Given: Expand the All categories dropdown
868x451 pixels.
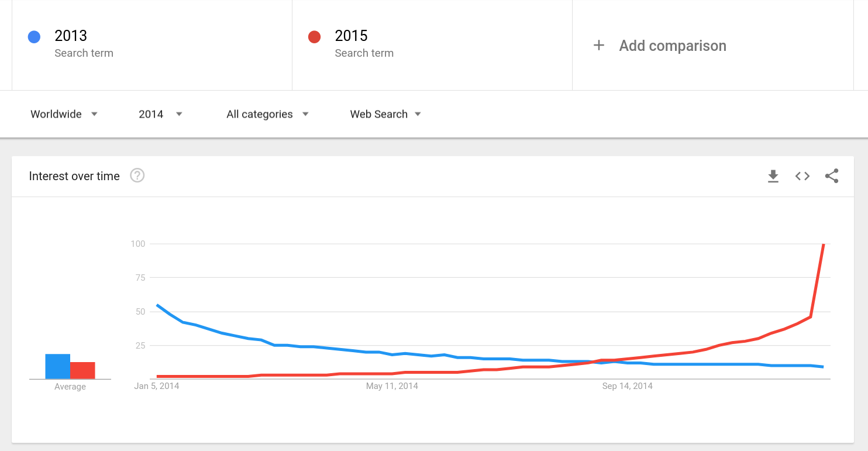Looking at the screenshot, I should [268, 114].
